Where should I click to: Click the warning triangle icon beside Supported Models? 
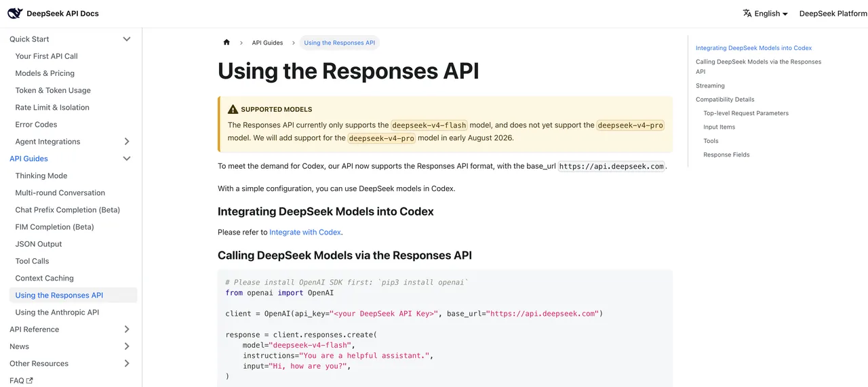233,109
